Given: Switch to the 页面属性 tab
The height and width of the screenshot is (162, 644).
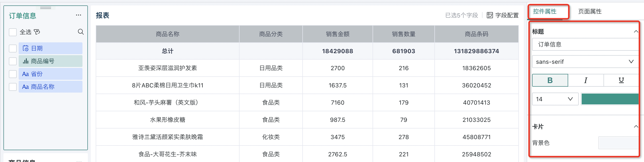Looking at the screenshot, I should point(590,11).
